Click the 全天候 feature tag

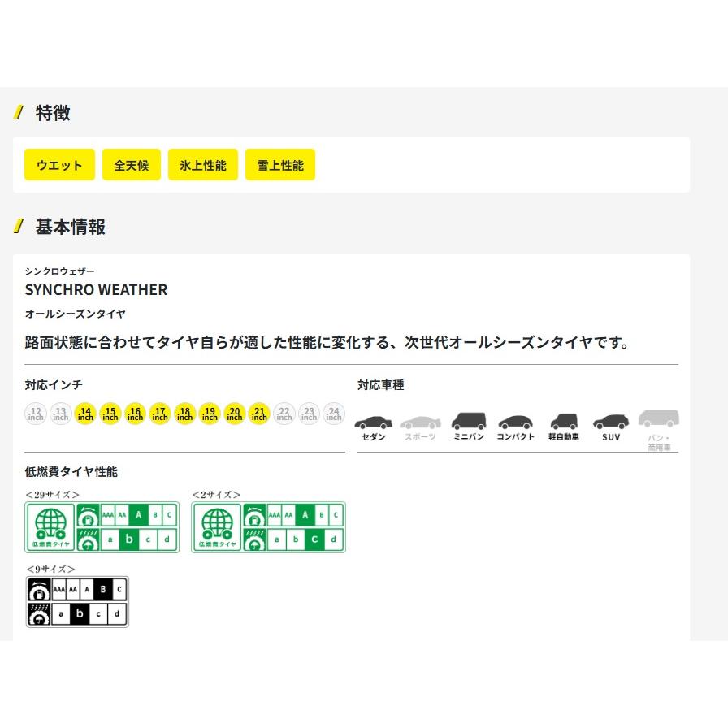click(132, 165)
